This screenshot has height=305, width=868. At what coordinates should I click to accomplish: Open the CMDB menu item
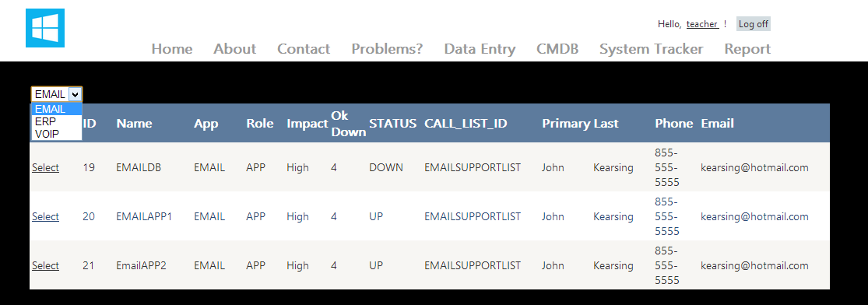[x=557, y=49]
